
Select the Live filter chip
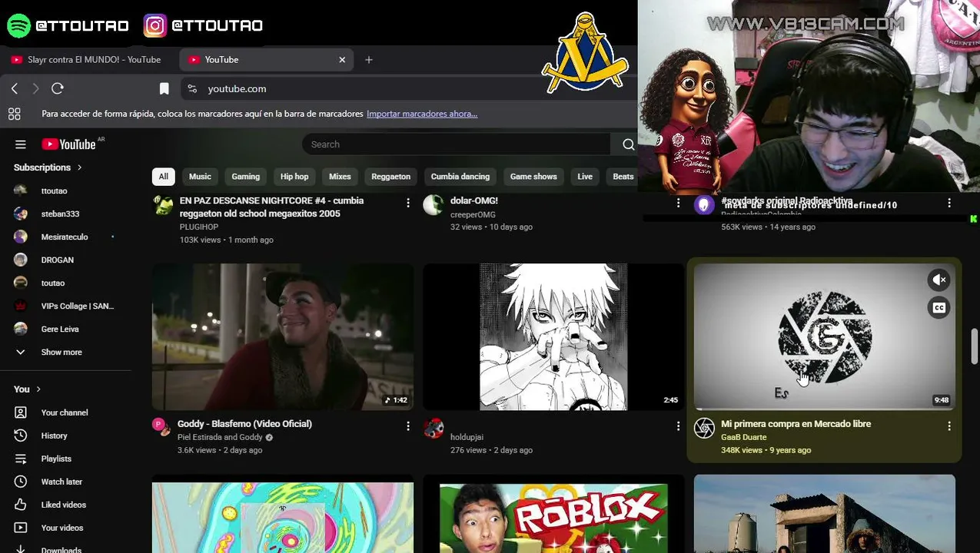click(585, 177)
